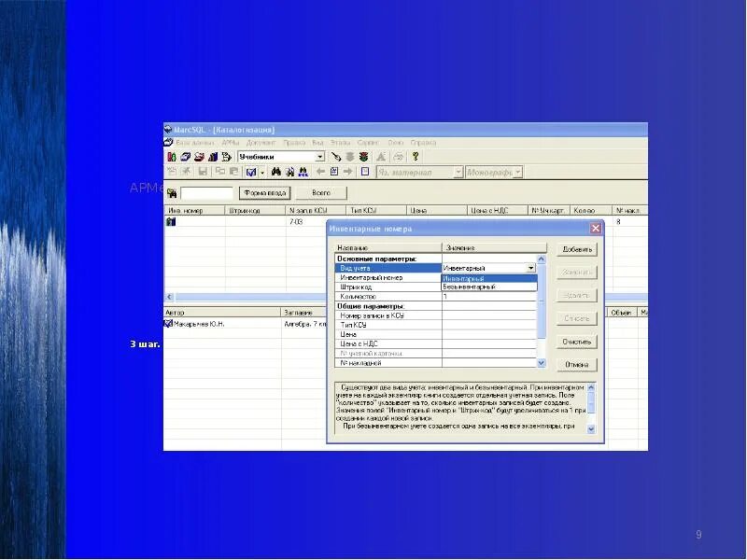Click the paste icon in second toolbar row
747x560 pixels.
coord(233,172)
